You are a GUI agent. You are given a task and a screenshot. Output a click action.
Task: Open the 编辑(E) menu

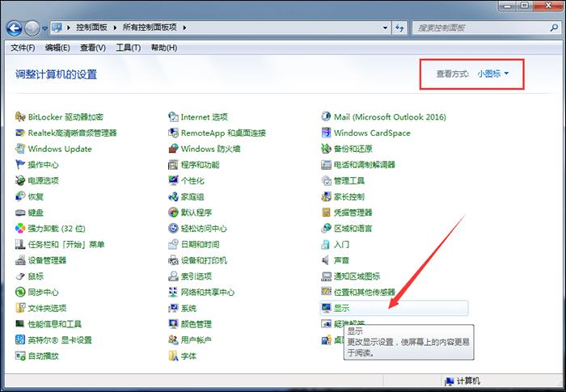point(57,48)
